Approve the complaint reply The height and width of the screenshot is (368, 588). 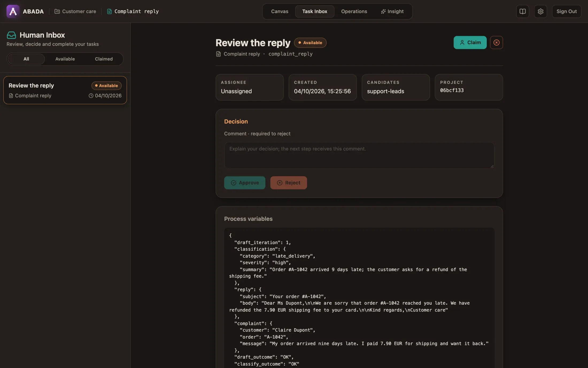[245, 183]
